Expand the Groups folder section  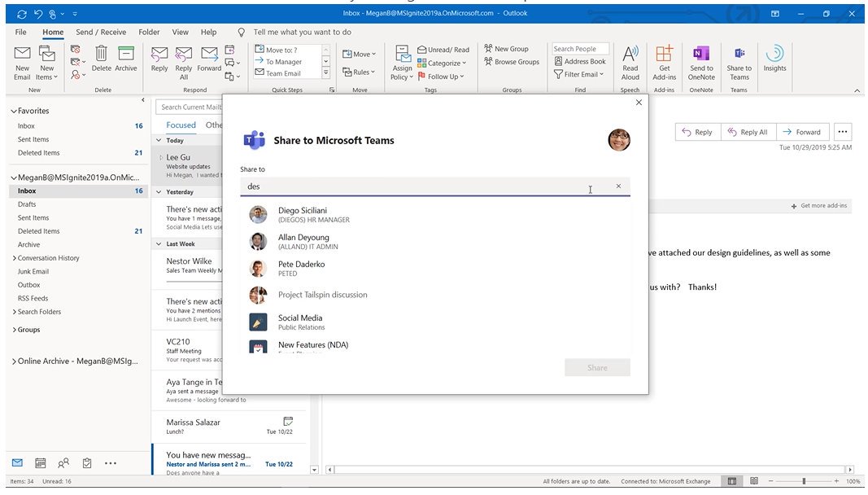[x=15, y=330]
